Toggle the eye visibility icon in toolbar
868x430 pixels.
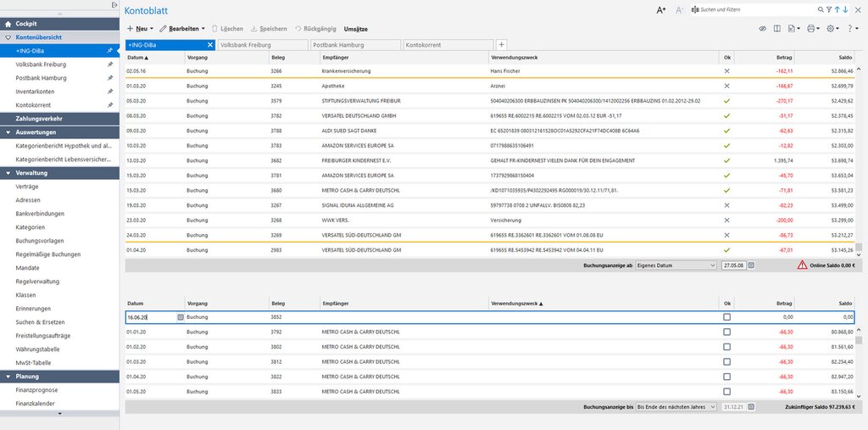click(x=762, y=29)
